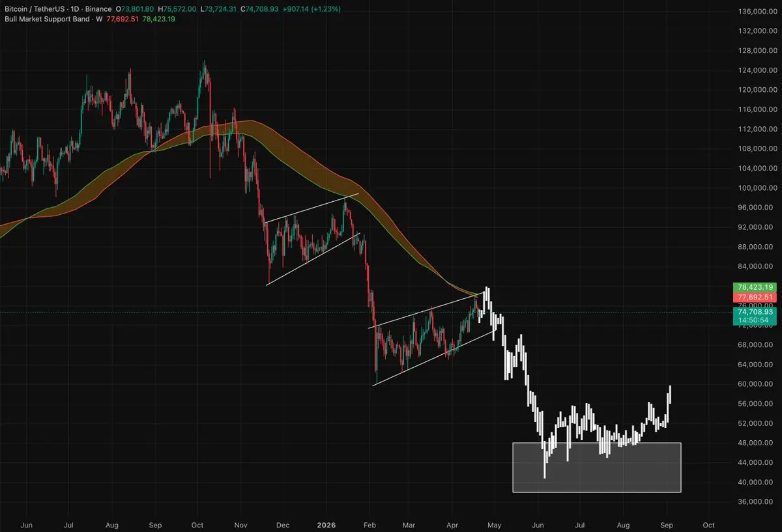
Task: Click the Dec label on time axis
Action: click(x=283, y=525)
